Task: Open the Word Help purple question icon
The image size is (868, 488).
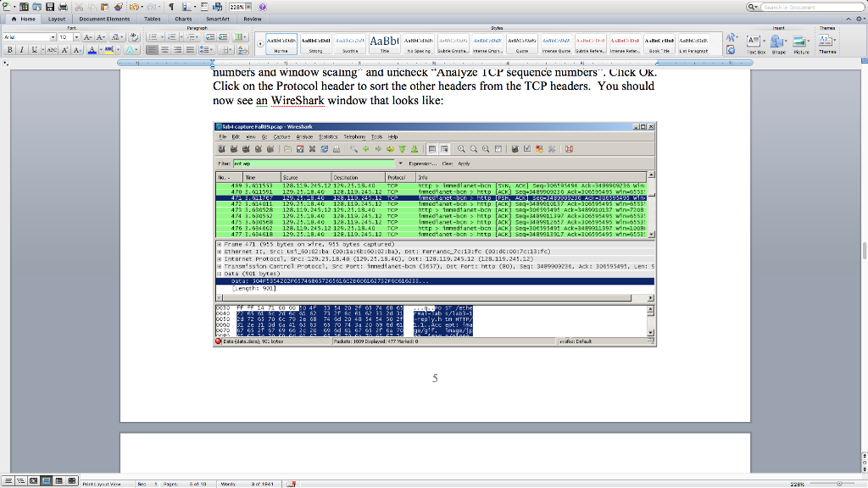Action: click(263, 7)
